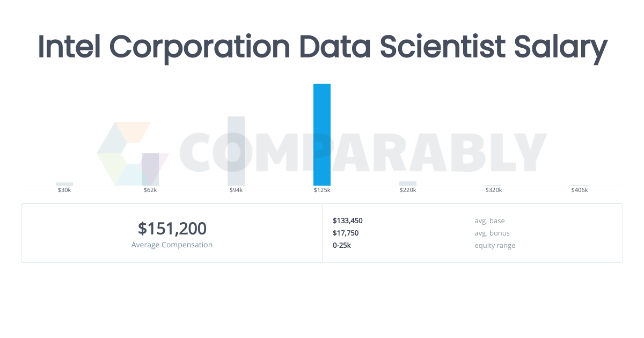
Task: Select the short $220k salary bar
Action: (x=408, y=183)
